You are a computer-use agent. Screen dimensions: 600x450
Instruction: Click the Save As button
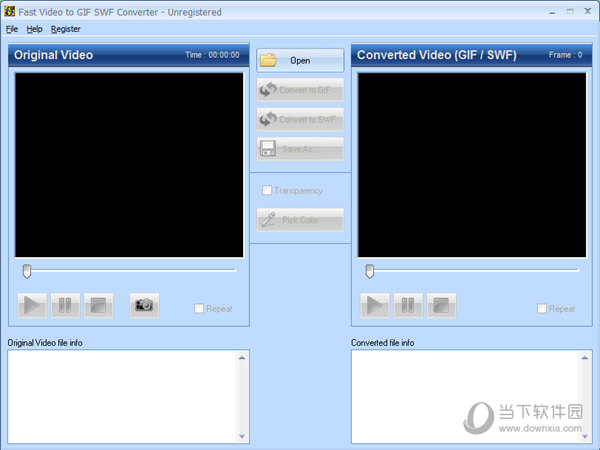[x=300, y=149]
